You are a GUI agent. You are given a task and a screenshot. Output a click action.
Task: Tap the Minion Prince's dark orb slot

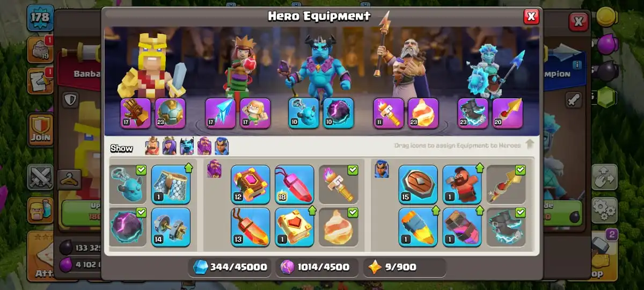pyautogui.click(x=338, y=113)
